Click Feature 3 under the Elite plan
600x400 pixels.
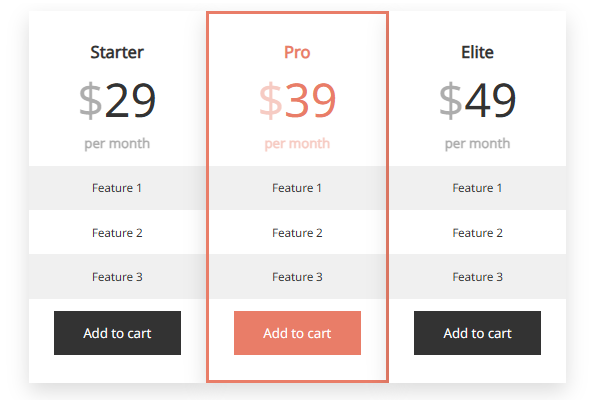coord(477,277)
